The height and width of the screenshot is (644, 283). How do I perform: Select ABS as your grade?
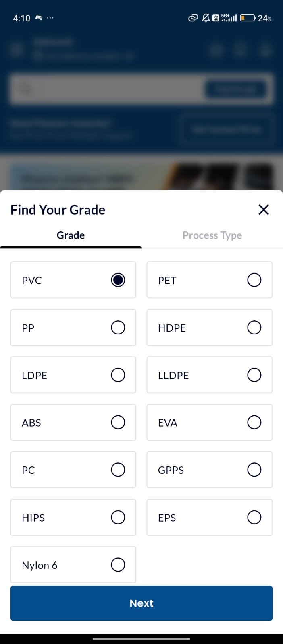[118, 422]
